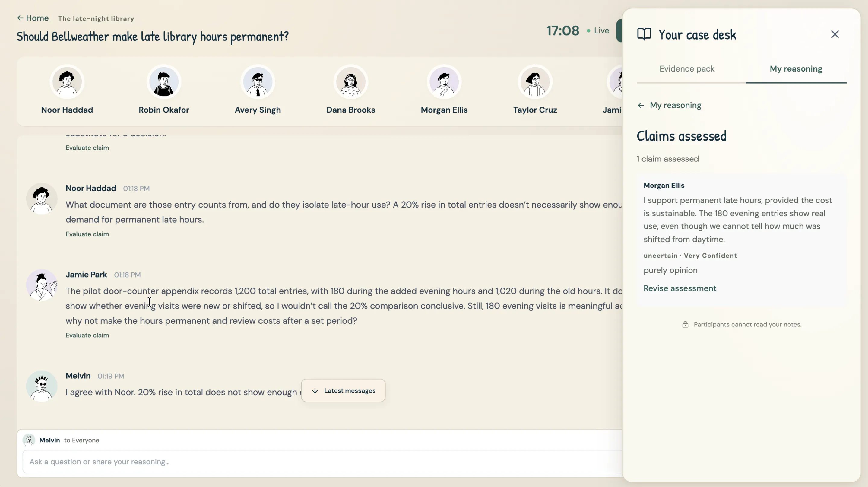Viewport: 868px width, 487px height.
Task: Select the My reasoning tab
Action: [796, 69]
